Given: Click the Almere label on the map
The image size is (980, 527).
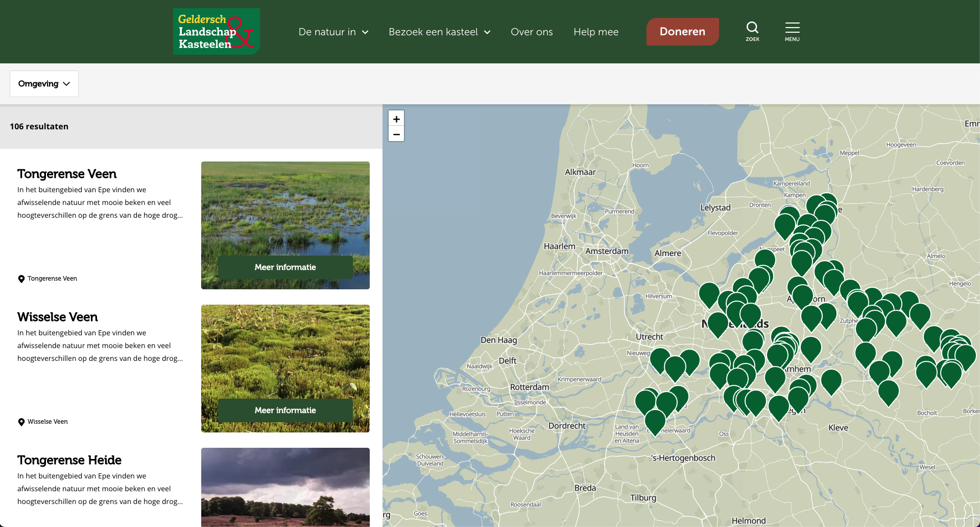Looking at the screenshot, I should [x=667, y=254].
